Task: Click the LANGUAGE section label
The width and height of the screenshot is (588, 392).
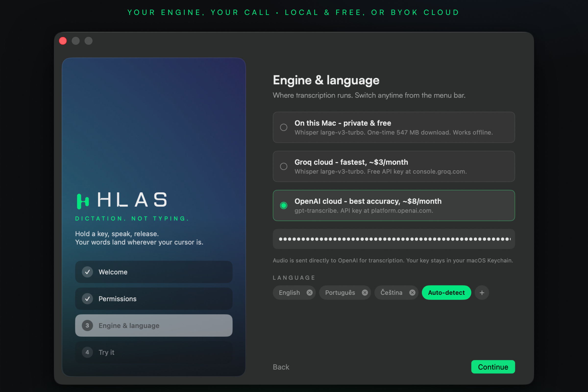Action: (x=294, y=278)
